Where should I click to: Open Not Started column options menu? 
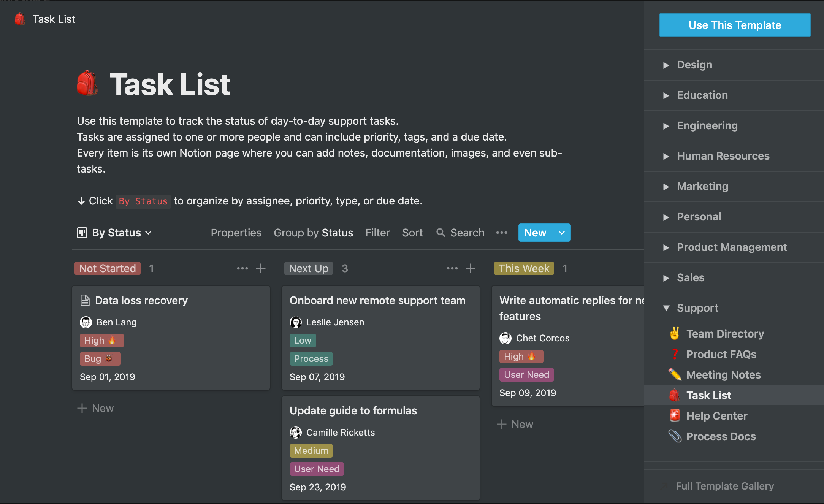pyautogui.click(x=242, y=268)
